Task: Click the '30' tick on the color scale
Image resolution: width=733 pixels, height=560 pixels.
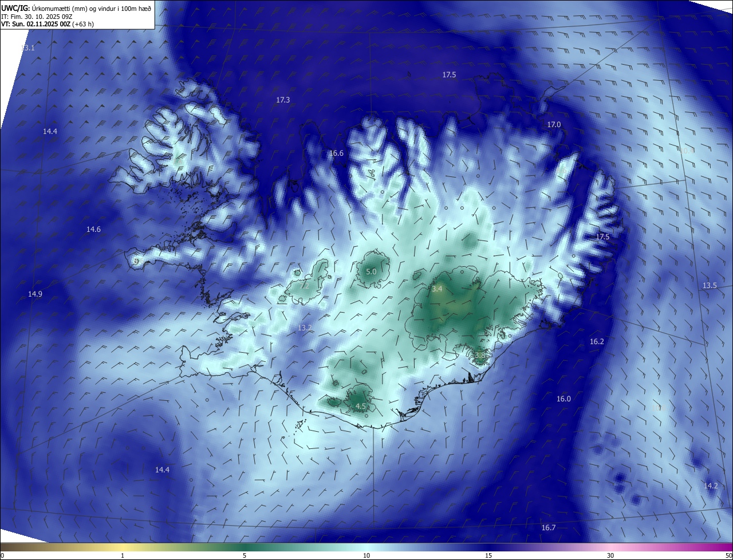Action: click(x=610, y=555)
